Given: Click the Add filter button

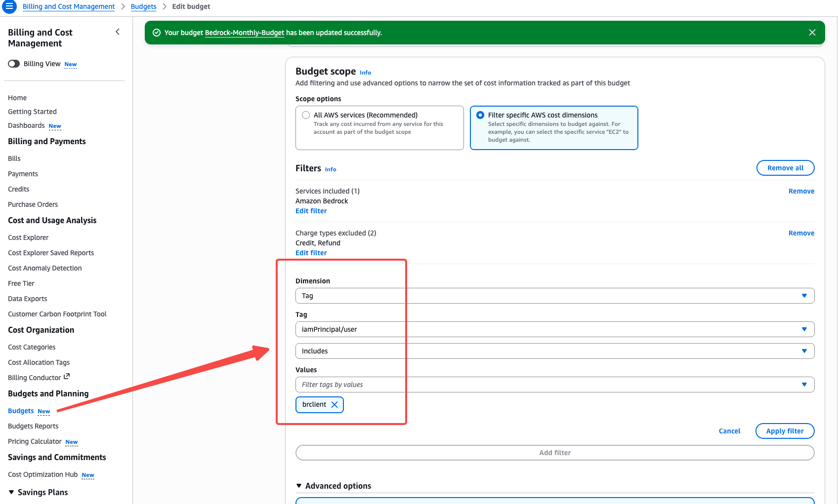Looking at the screenshot, I should [555, 453].
